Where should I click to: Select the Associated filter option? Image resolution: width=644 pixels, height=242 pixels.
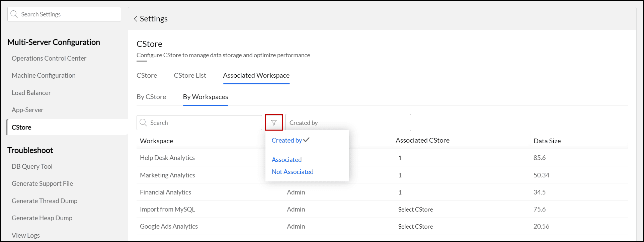tap(287, 160)
